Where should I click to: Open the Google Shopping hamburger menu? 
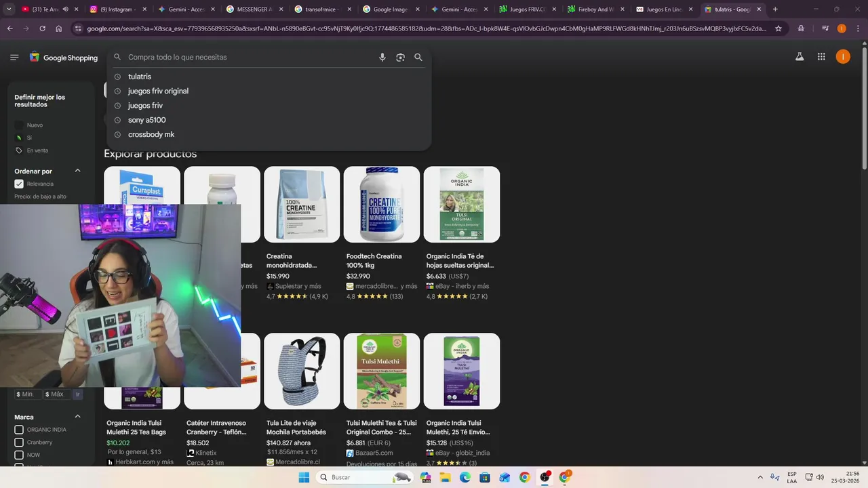pyautogui.click(x=14, y=58)
